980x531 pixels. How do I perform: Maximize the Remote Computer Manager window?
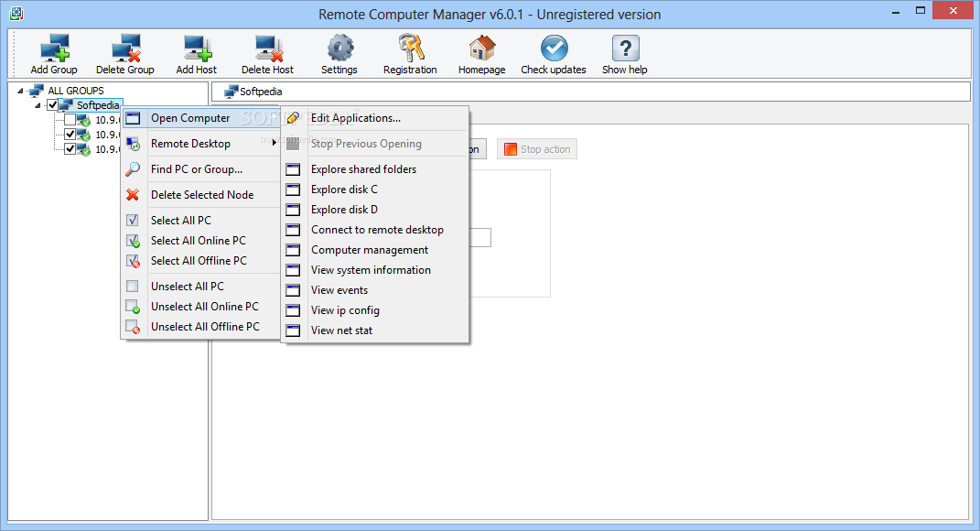(920, 11)
